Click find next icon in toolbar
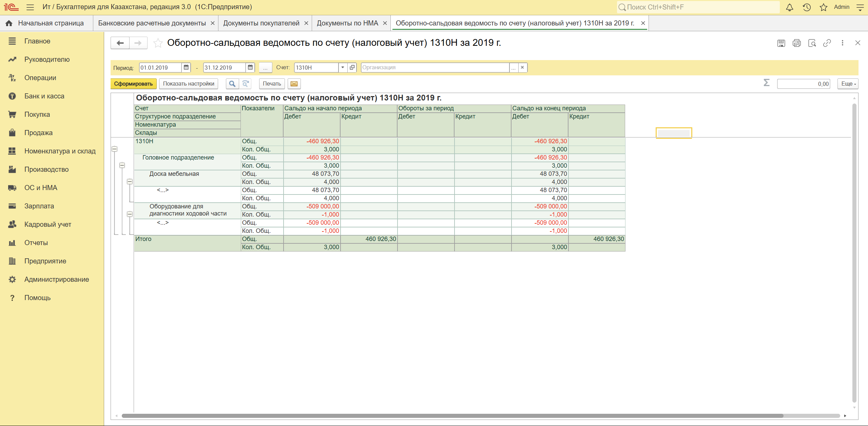The height and width of the screenshot is (426, 868). click(x=246, y=84)
